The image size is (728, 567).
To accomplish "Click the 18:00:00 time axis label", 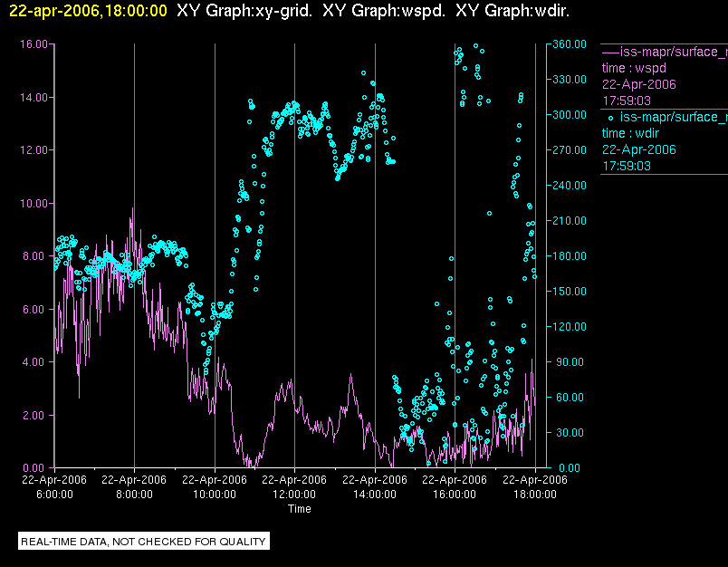I will point(535,495).
